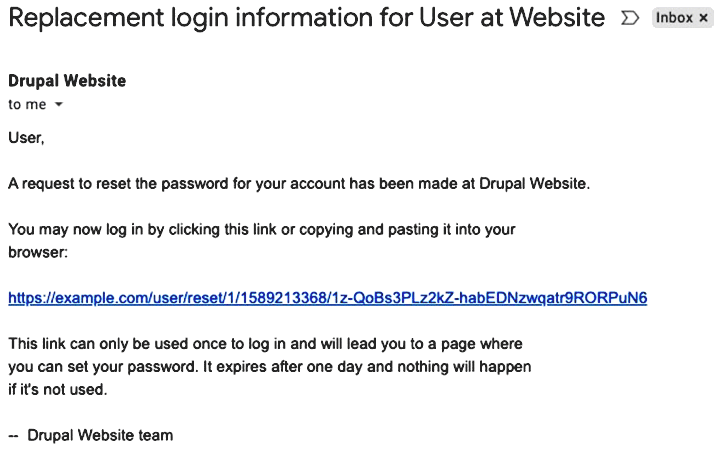Click the "to me" recipient text
720x453 pixels.
tap(27, 105)
